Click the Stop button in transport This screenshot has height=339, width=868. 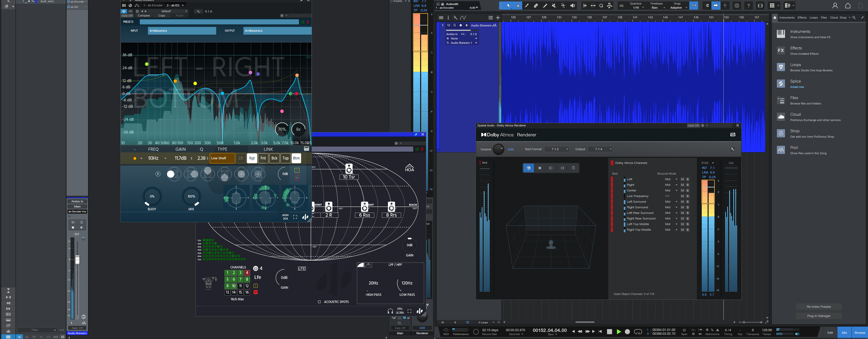coord(609,332)
